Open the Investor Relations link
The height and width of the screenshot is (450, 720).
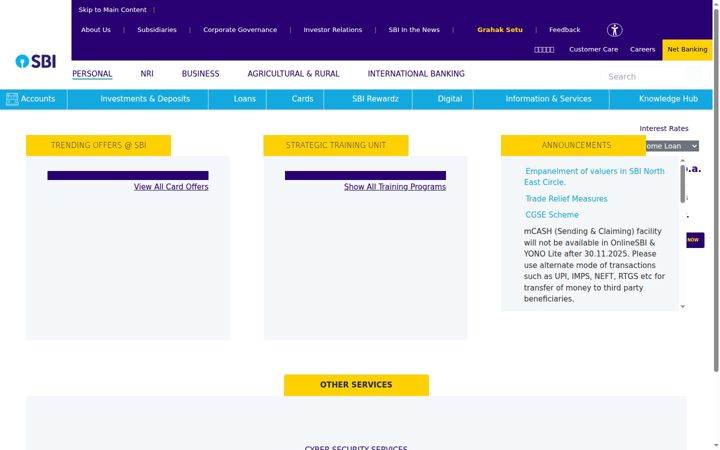pos(333,30)
